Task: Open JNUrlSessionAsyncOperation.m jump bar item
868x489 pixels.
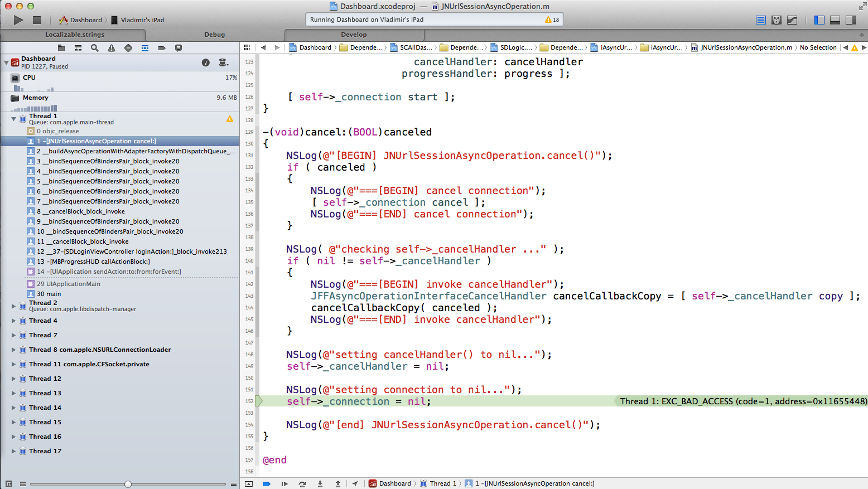Action: pyautogui.click(x=741, y=47)
